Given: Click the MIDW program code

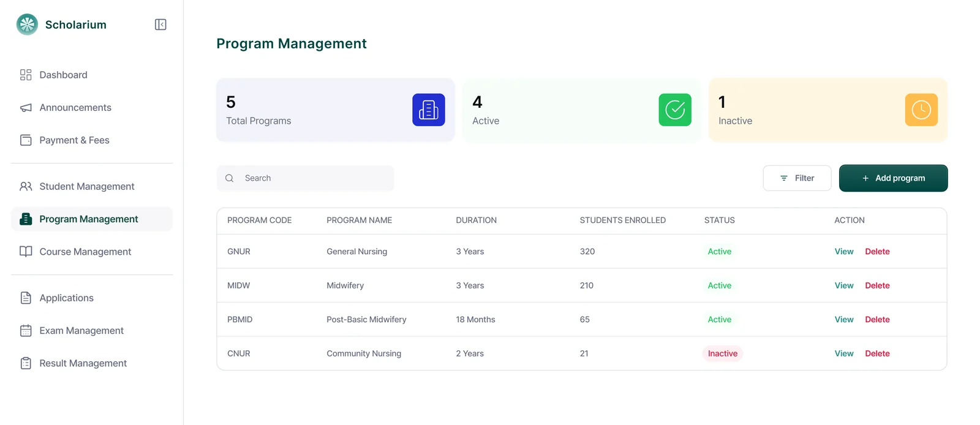Looking at the screenshot, I should click(238, 285).
